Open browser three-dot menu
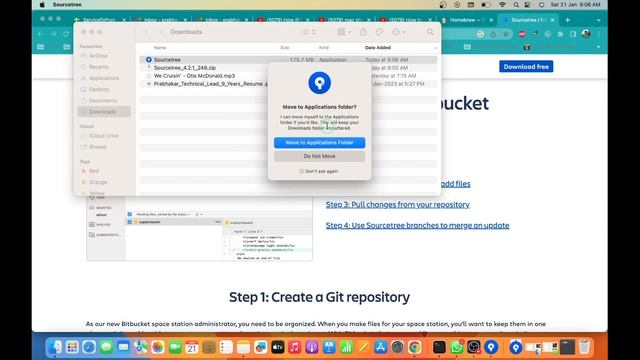The width and height of the screenshot is (640, 360). pos(599,34)
